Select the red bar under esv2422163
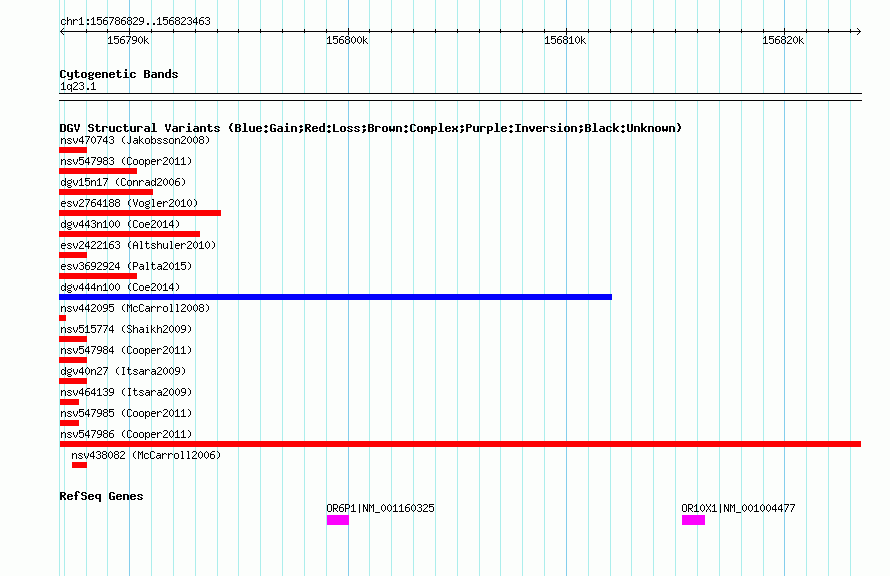Image resolution: width=890 pixels, height=576 pixels. pyautogui.click(x=73, y=255)
